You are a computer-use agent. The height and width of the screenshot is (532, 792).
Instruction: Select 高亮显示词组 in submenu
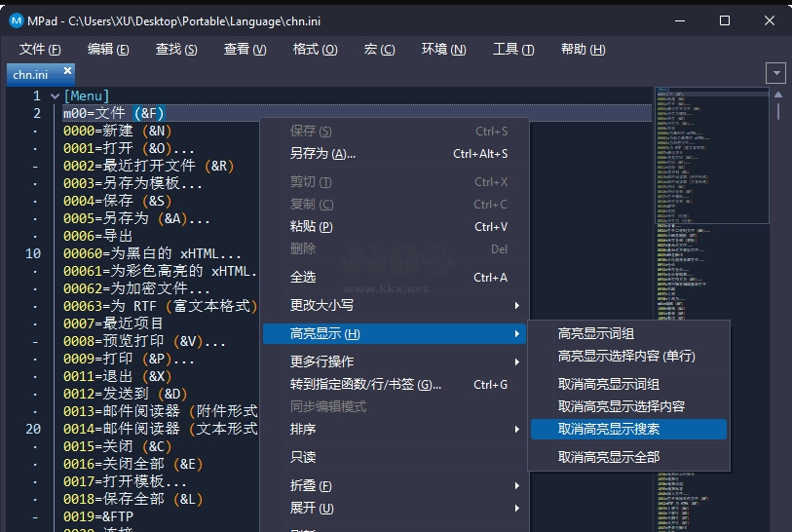pos(629,333)
